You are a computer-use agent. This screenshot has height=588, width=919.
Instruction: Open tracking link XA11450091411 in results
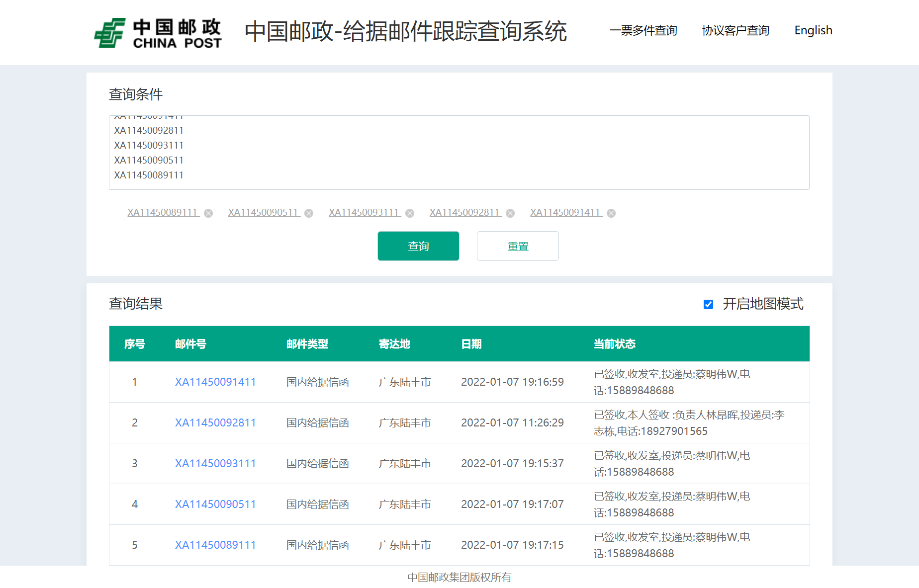click(215, 382)
